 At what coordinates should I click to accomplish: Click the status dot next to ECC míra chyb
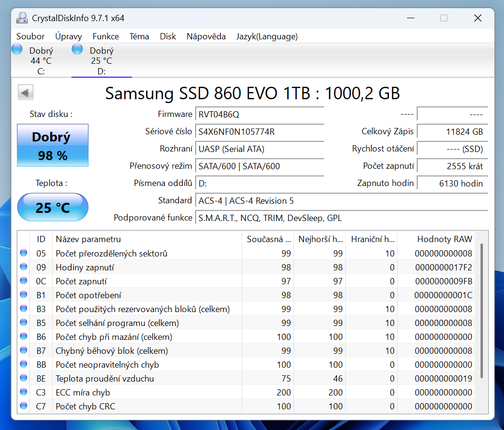[x=23, y=392]
